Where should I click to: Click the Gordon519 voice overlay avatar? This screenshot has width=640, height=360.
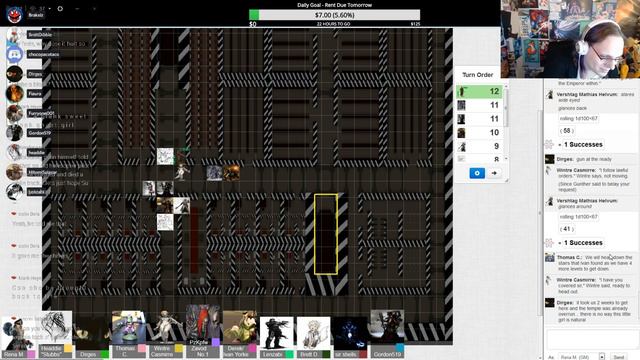click(x=15, y=133)
